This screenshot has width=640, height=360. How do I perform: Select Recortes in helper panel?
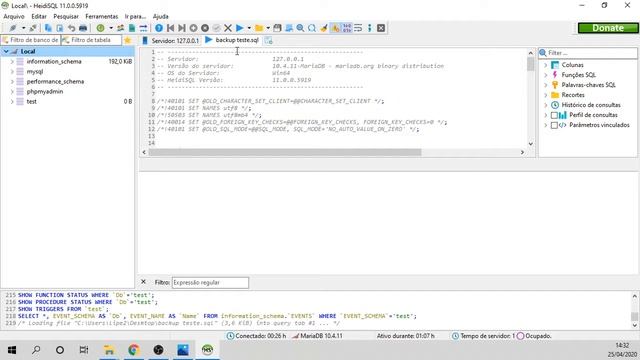[573, 95]
